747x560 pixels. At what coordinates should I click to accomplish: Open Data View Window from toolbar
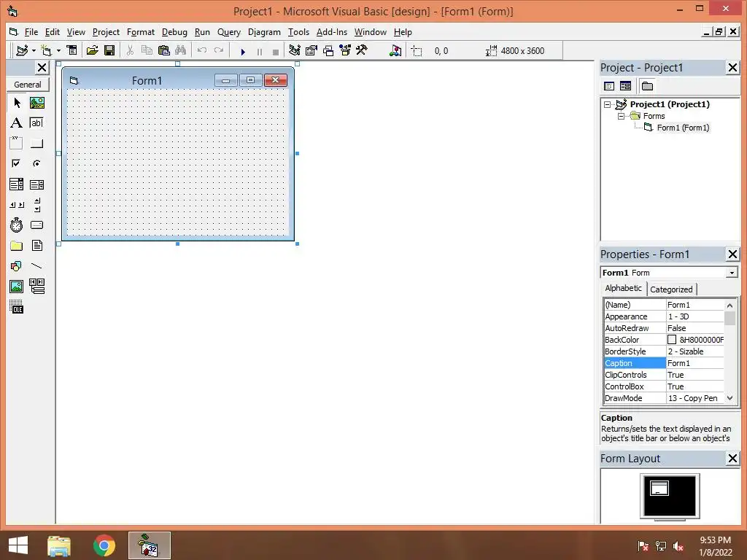[x=395, y=50]
